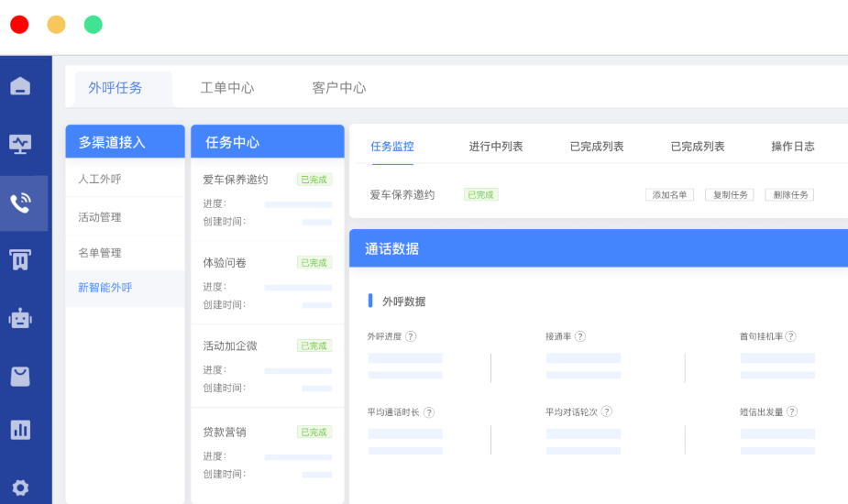The width and height of the screenshot is (848, 504).
Task: Click the 平均通话时长 metric label
Action: click(x=393, y=412)
